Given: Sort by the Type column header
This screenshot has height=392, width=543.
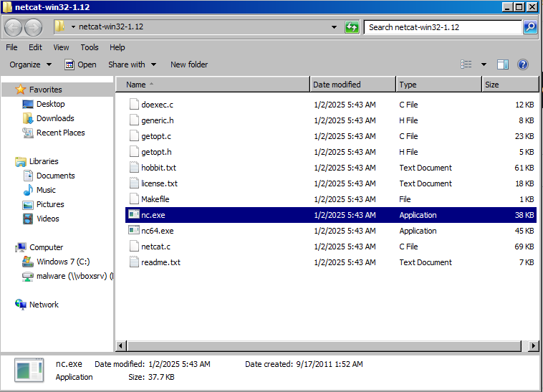Looking at the screenshot, I should (438, 85).
